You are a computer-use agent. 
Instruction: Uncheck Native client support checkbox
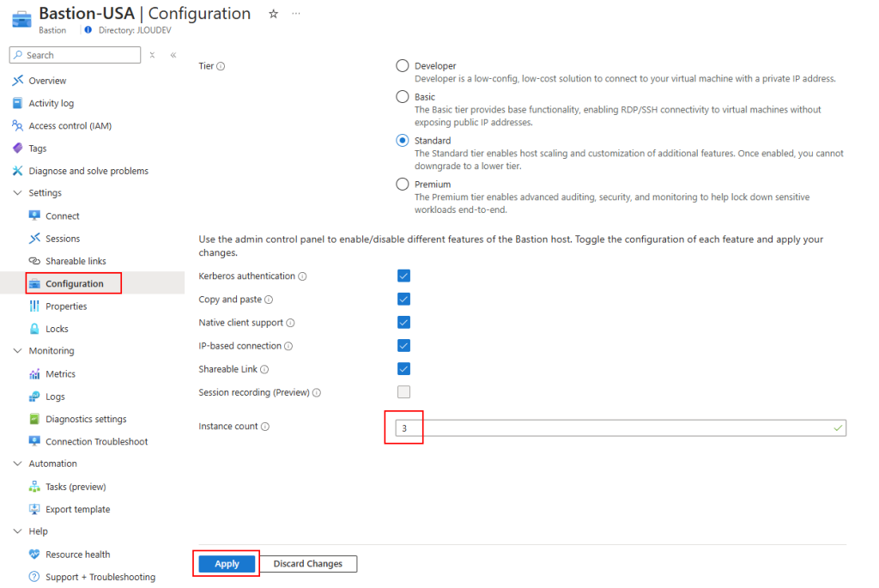coord(403,322)
